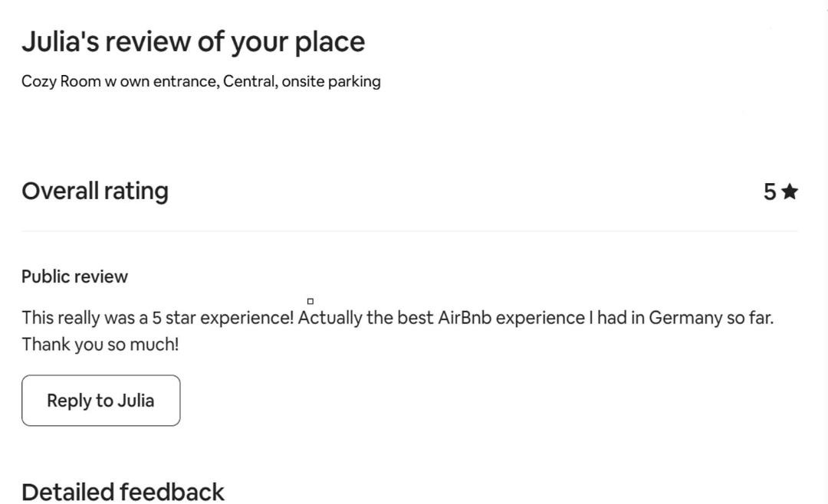This screenshot has height=504, width=828.
Task: Click the word Central in listing name
Action: pos(249,81)
